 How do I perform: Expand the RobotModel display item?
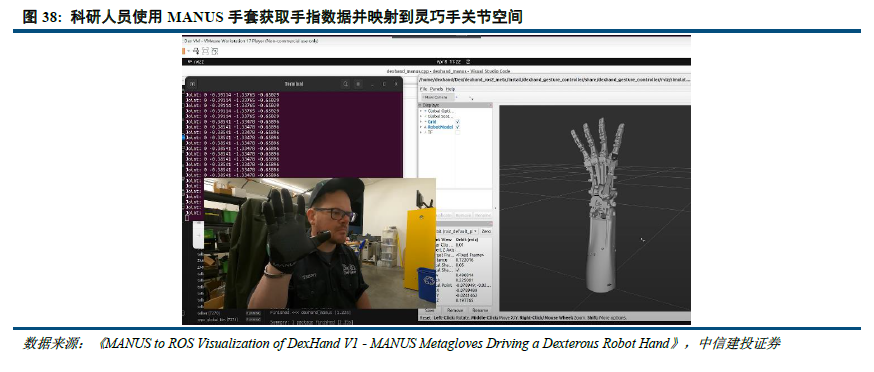(421, 127)
